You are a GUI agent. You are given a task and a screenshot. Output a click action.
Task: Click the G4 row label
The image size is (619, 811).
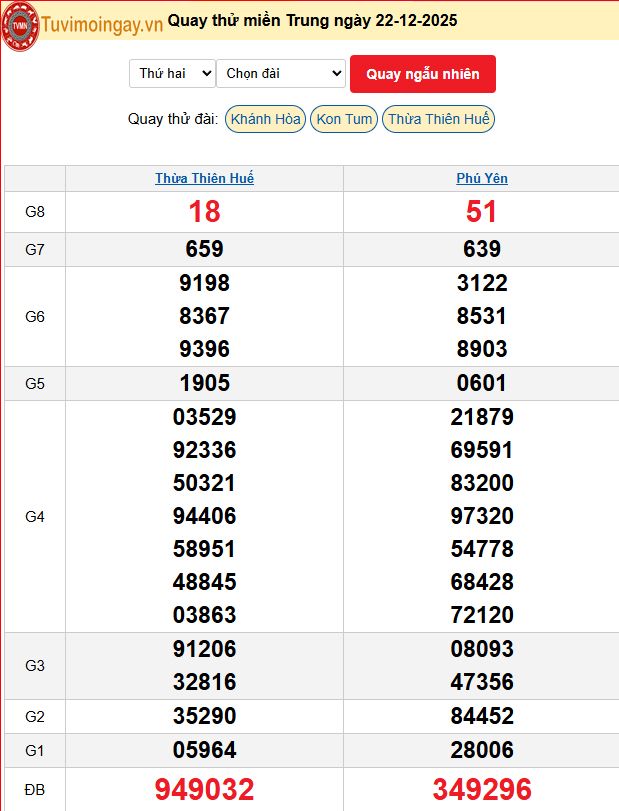[x=35, y=516]
